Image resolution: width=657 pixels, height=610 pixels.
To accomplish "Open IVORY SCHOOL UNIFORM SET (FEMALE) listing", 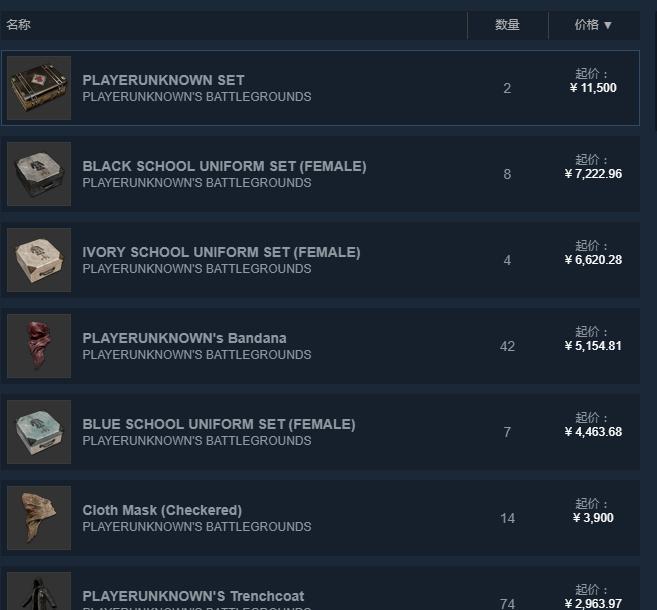I will coord(221,252).
